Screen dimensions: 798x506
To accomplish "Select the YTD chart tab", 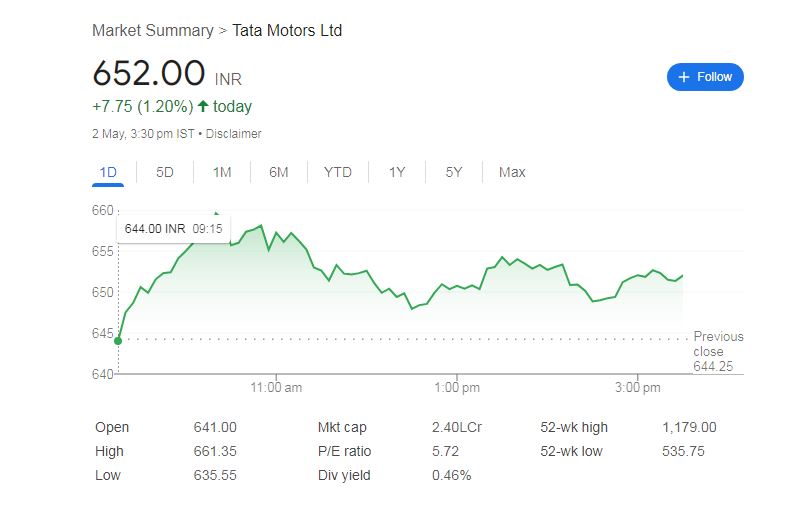I will (338, 172).
